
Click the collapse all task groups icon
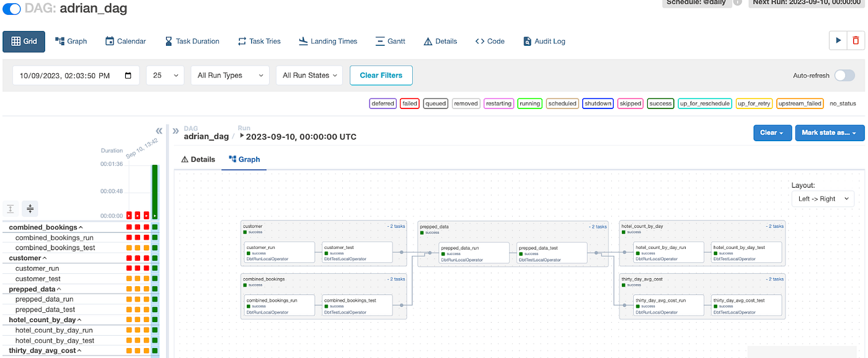pos(30,209)
